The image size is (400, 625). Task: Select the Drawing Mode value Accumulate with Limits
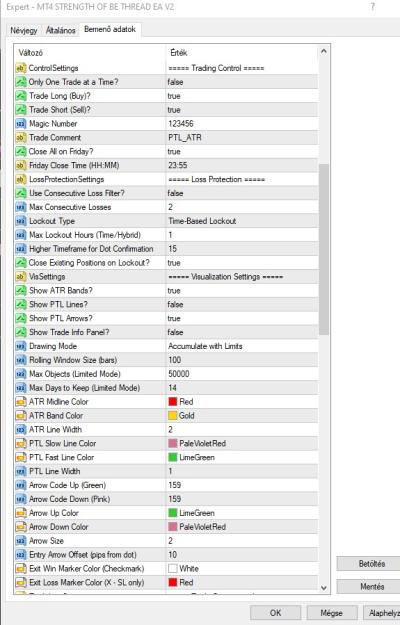[205, 346]
